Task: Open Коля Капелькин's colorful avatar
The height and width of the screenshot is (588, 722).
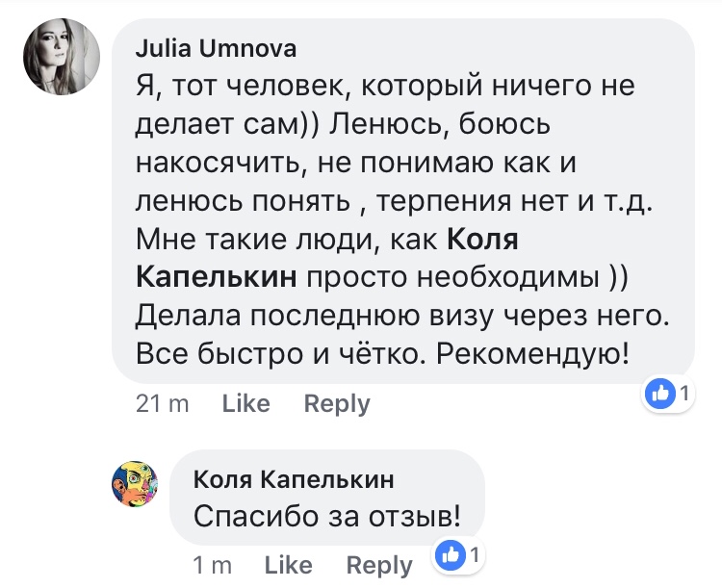Action: click(x=136, y=482)
